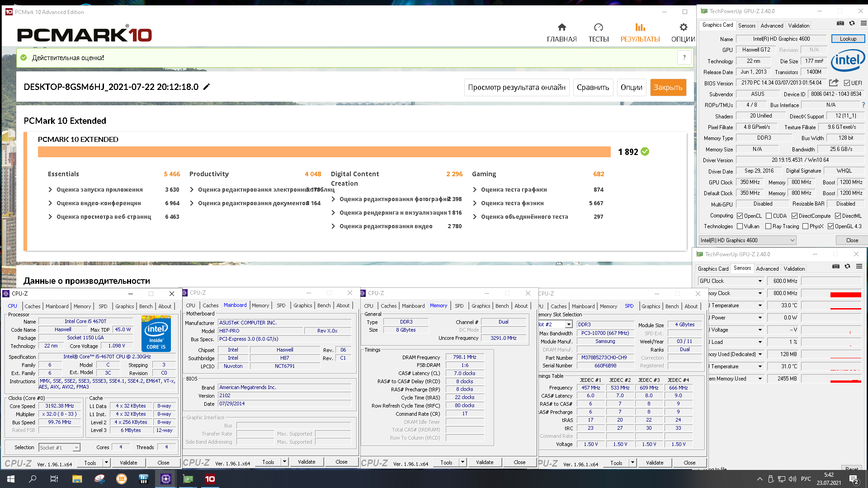Click the BIOS export share icon in GPU-Z
Screen dimensions: 868x488
pyautogui.click(x=834, y=83)
